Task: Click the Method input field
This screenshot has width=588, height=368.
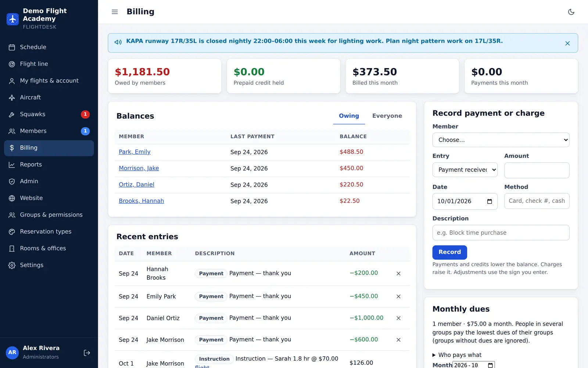Action: tap(537, 201)
